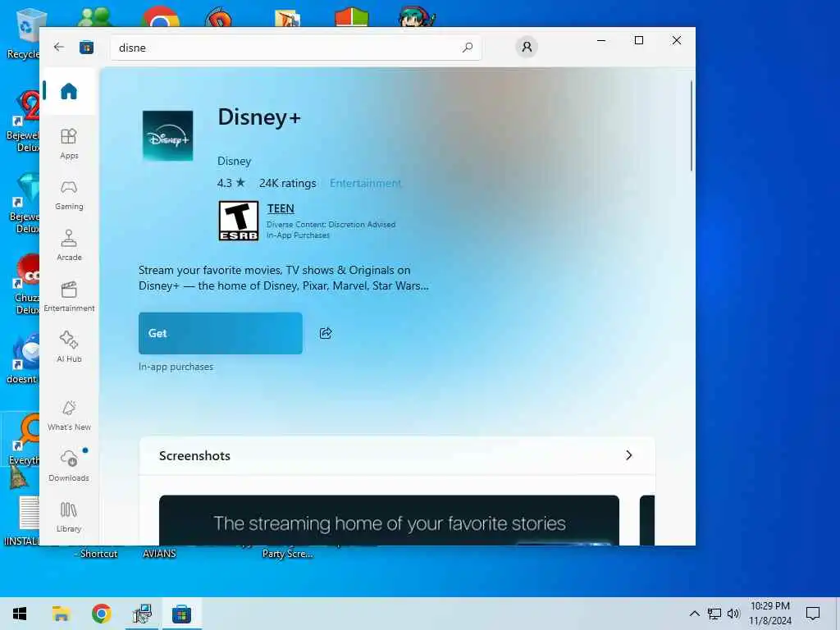The image size is (840, 630).
Task: Open the Entertainment section in the sidebar
Action: [69, 296]
